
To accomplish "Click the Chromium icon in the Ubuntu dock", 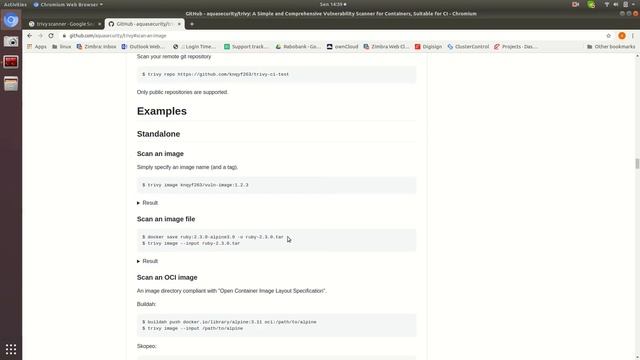I will point(11,20).
